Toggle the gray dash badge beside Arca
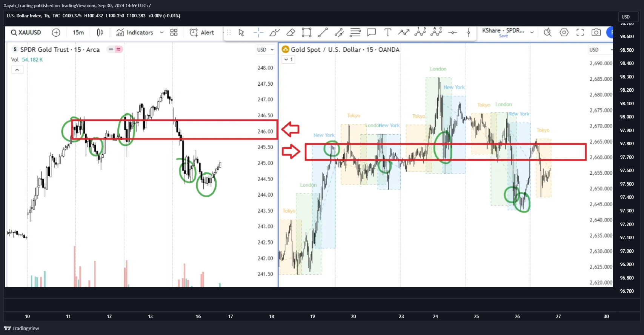Screen dimensions: 644x335 click(111, 49)
